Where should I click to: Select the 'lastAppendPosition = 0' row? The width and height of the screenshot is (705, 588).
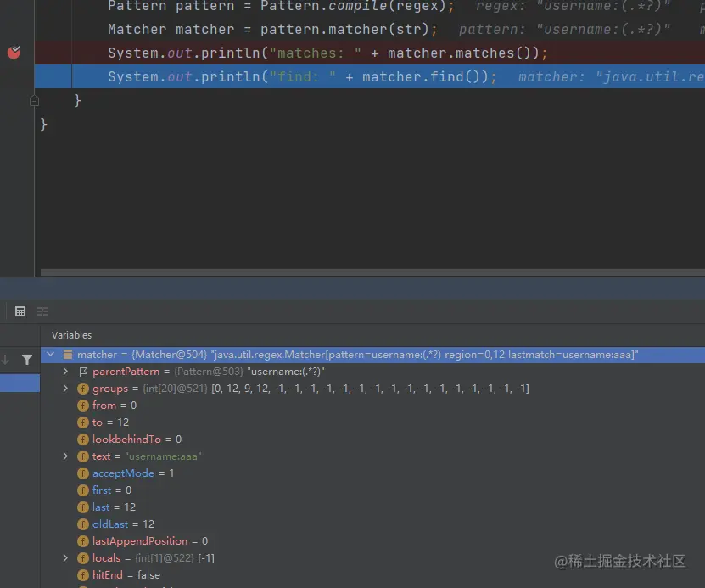[x=372, y=541]
